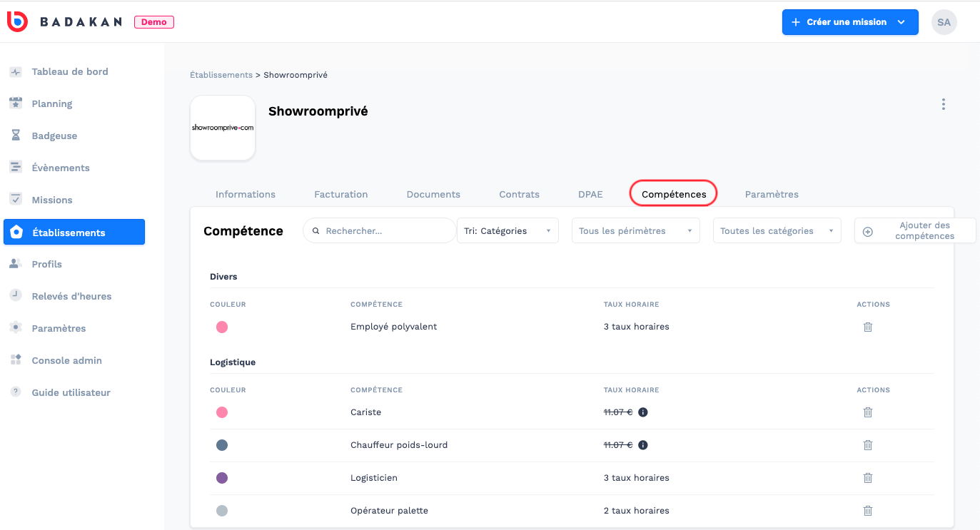Screen dimensions: 980x530
Task: Open Évènements in the sidebar
Action: (x=61, y=168)
